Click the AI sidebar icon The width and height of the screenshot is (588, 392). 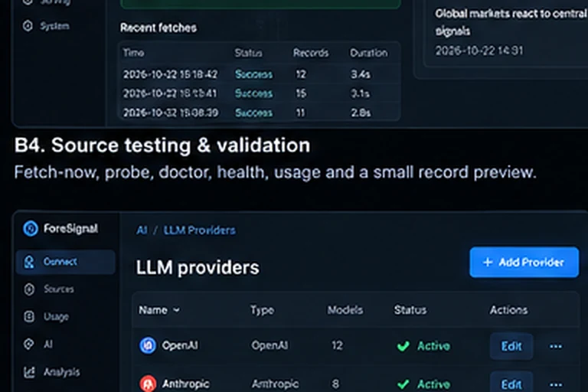tap(28, 344)
